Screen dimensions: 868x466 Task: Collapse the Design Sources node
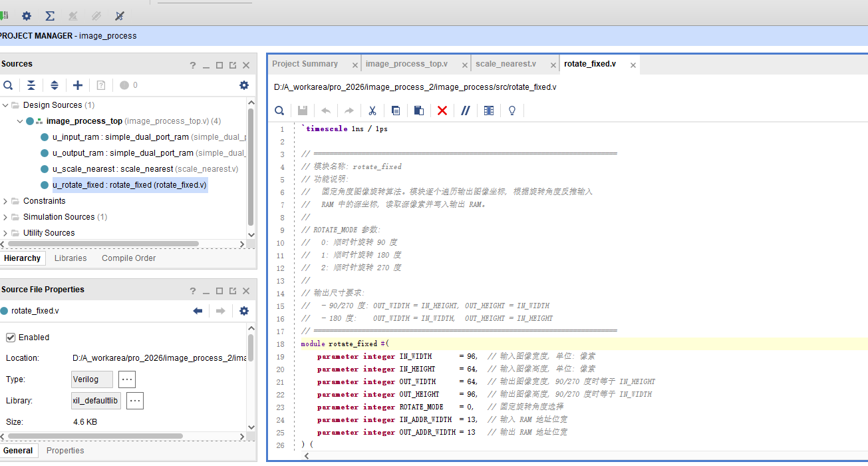click(x=6, y=105)
